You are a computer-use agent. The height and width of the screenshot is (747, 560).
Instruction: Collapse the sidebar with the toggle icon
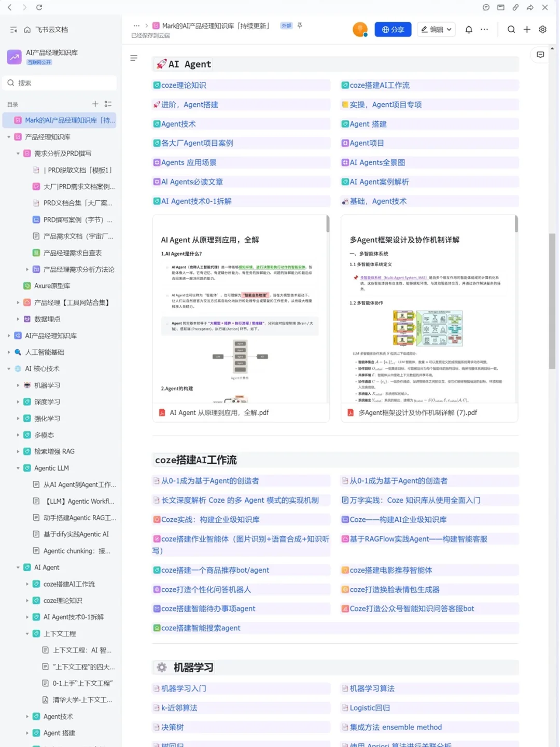pyautogui.click(x=13, y=30)
